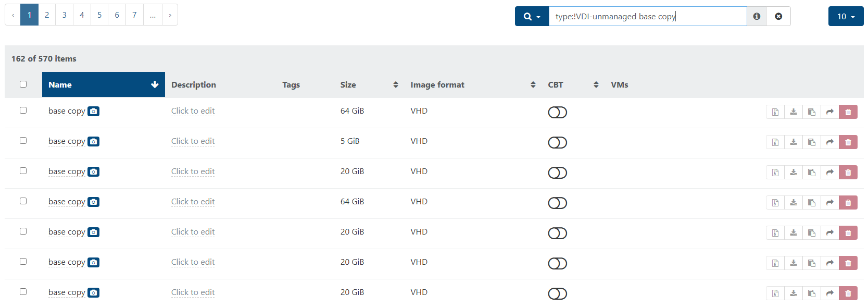
Task: Click "Click to edit" description in first row
Action: [x=193, y=111]
